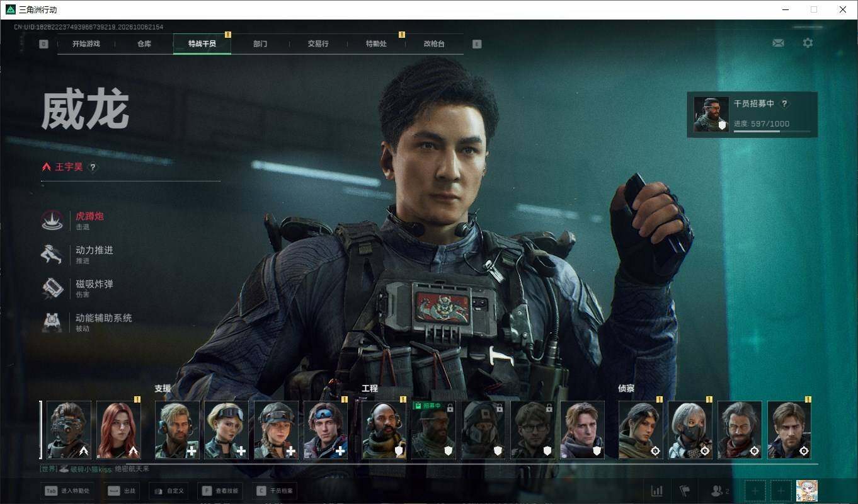The height and width of the screenshot is (504, 858).
Task: Select the blonde woman with goggles support operator
Action: tap(227, 430)
